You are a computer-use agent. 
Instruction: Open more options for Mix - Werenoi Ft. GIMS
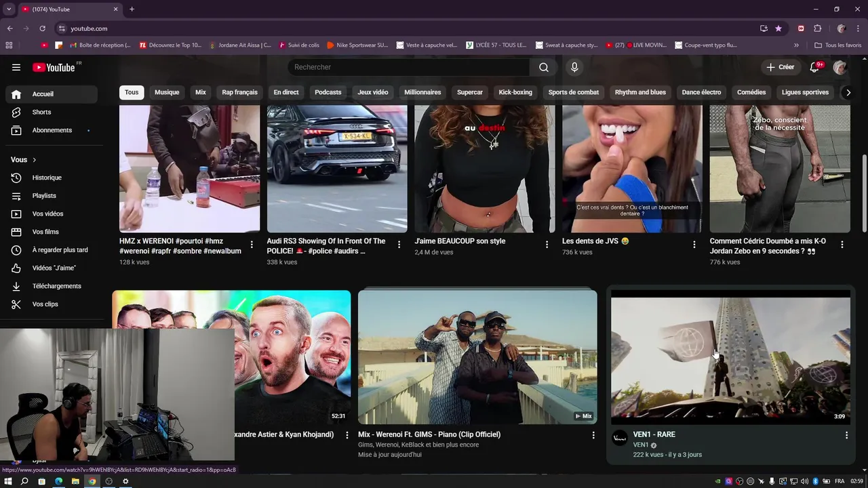593,435
